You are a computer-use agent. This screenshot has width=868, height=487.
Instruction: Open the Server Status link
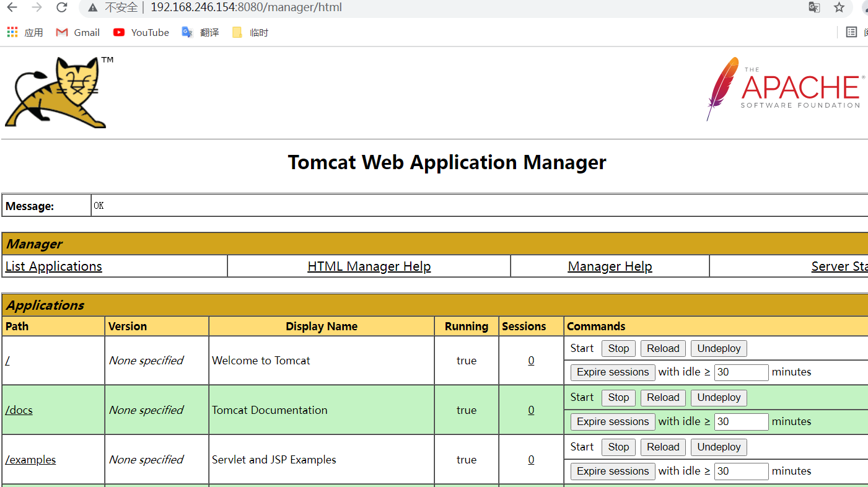click(x=840, y=266)
